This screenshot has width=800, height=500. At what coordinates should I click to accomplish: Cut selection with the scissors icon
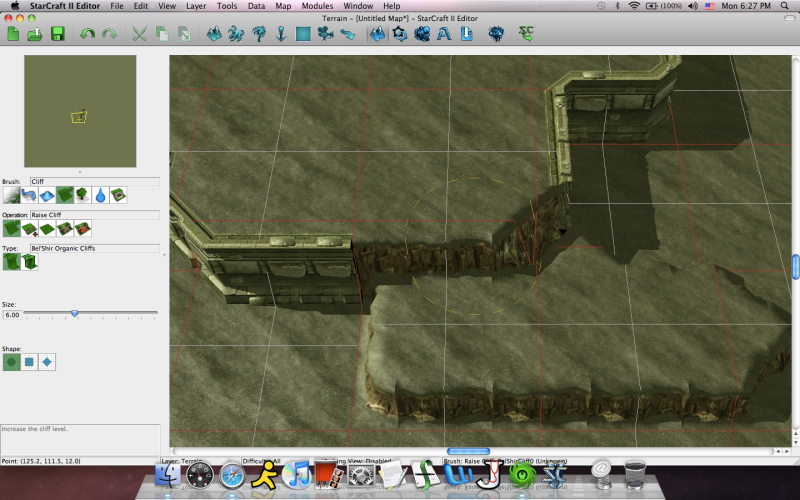tap(139, 34)
